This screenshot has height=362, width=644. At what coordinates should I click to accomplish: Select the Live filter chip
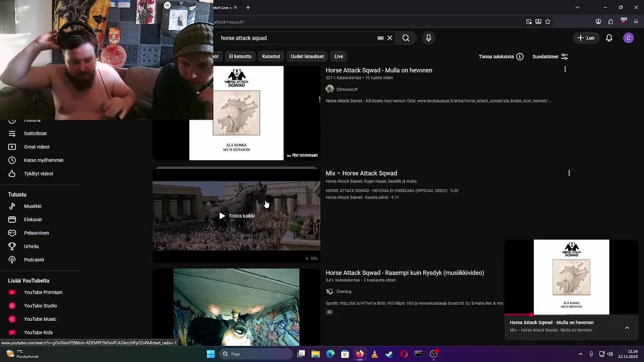click(339, 56)
